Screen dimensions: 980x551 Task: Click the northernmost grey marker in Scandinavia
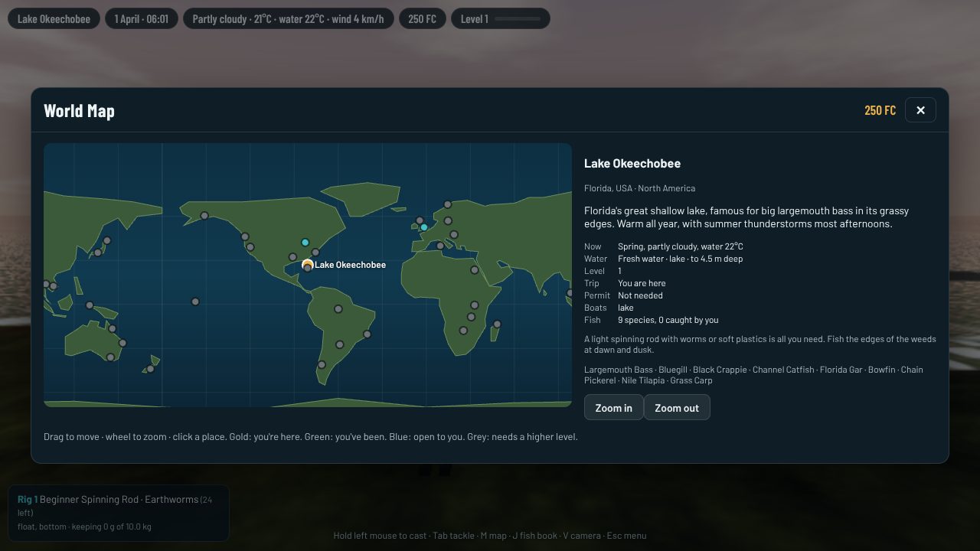point(448,204)
